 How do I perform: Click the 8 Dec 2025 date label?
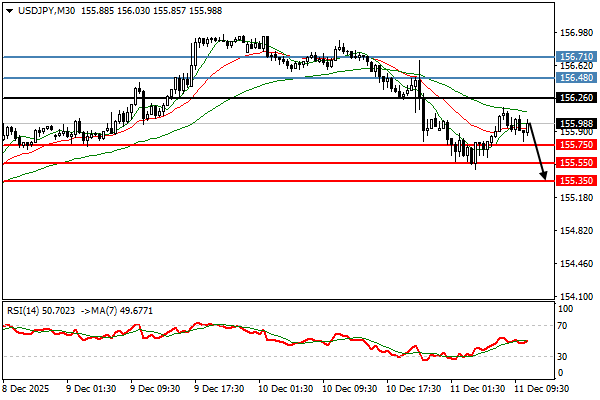pos(25,387)
